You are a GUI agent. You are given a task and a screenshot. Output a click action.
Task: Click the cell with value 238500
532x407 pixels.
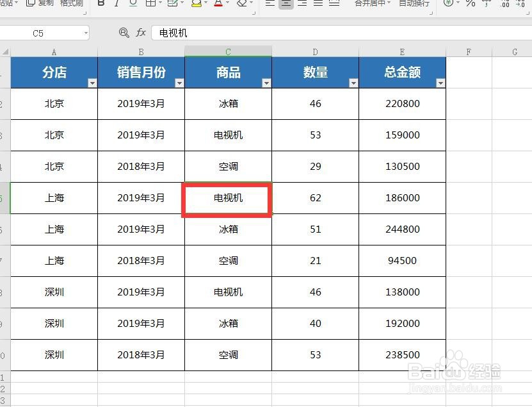point(403,355)
